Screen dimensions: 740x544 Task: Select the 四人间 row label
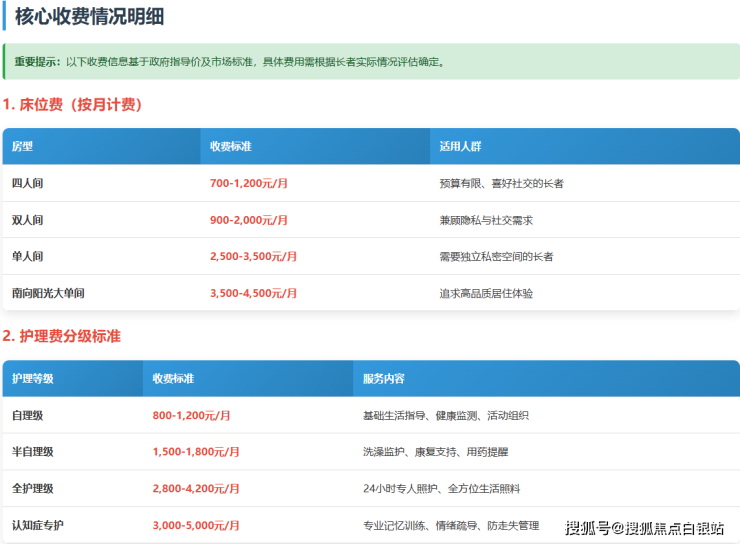27,184
